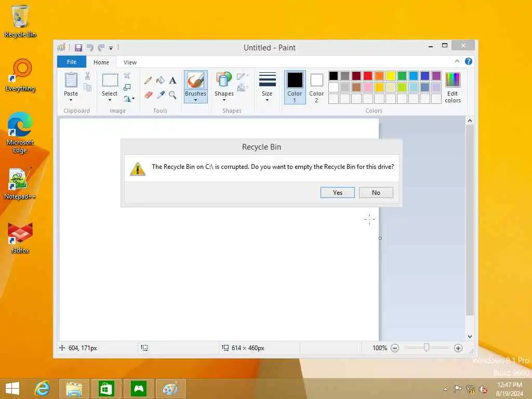Click zoom in plus button
Viewport: 532px width, 399px height.
(x=458, y=348)
